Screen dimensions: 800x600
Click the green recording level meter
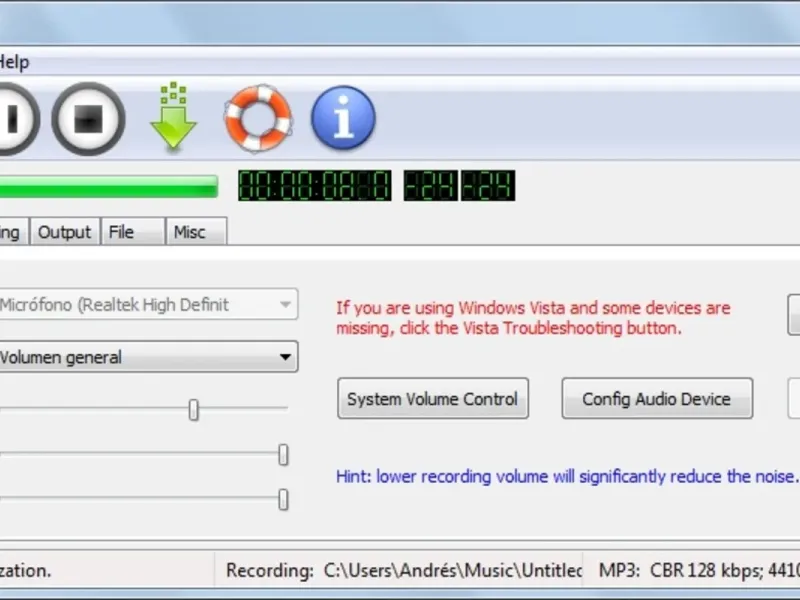pyautogui.click(x=109, y=186)
